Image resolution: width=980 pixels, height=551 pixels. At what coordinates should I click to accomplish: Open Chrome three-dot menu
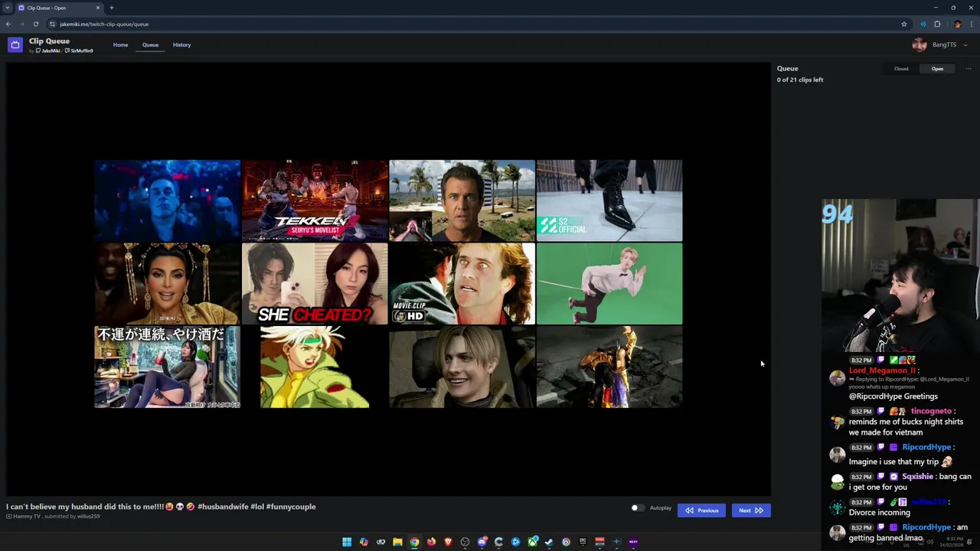coord(971,24)
